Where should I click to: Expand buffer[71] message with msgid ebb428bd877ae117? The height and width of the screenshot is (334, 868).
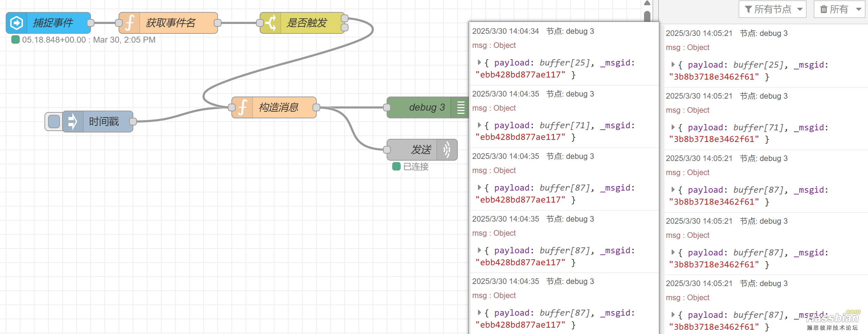(479, 125)
